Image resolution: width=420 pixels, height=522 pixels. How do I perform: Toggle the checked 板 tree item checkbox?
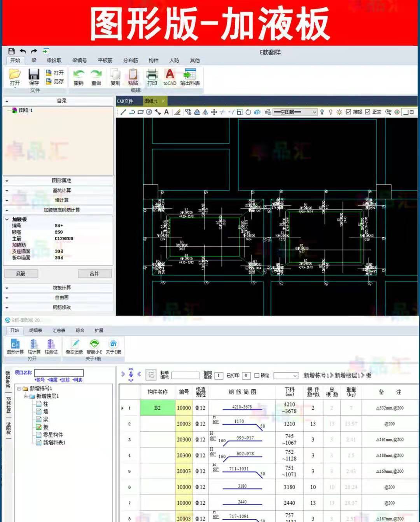tap(38, 427)
